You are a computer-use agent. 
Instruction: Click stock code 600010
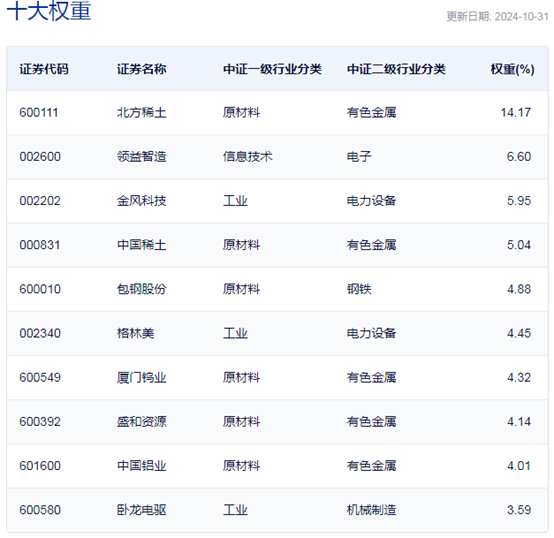click(x=40, y=289)
